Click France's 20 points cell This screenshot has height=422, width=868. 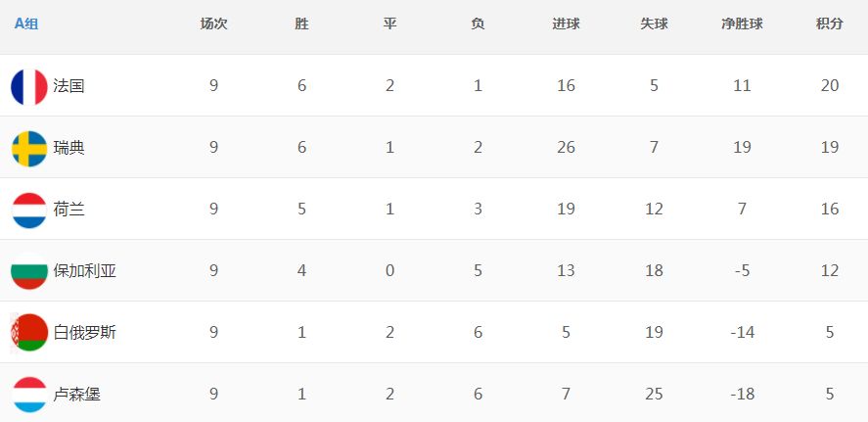[x=829, y=86]
